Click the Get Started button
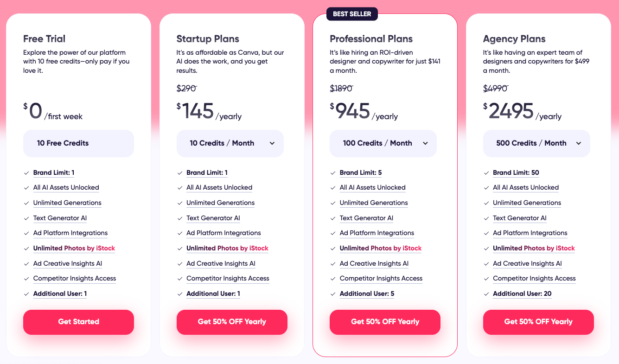This screenshot has height=364, width=619. tap(78, 322)
